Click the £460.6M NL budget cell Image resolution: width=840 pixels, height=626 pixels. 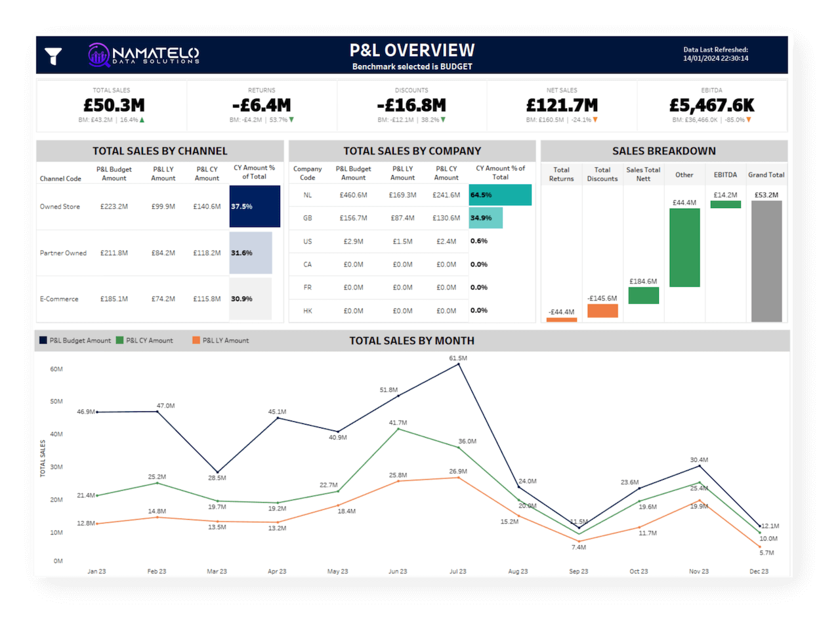pos(353,195)
